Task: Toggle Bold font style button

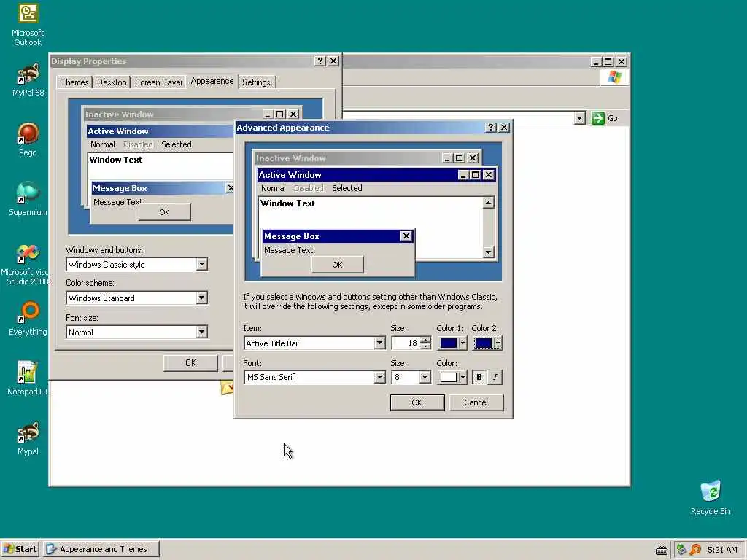Action: point(479,377)
